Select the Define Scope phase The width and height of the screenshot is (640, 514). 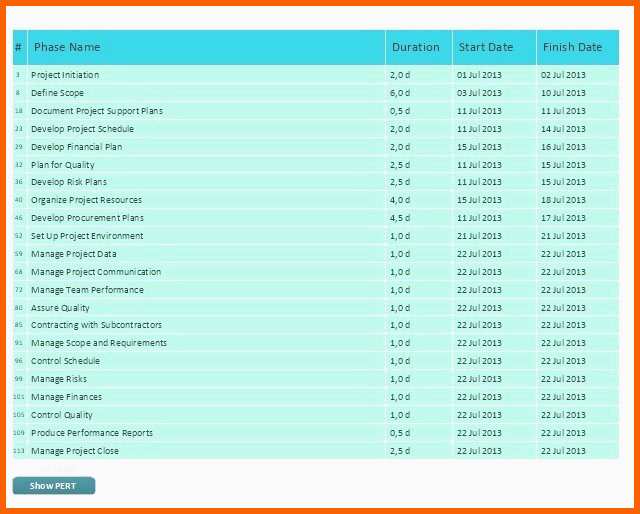pyautogui.click(x=58, y=93)
